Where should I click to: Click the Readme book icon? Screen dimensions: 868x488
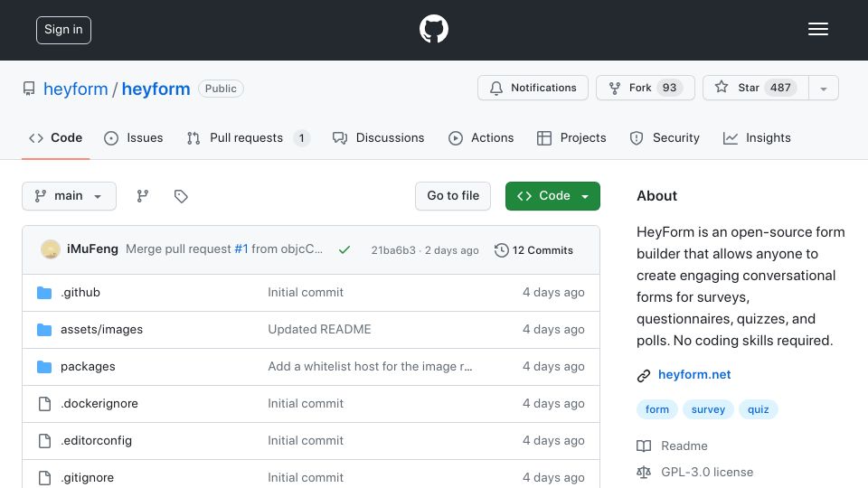click(644, 446)
